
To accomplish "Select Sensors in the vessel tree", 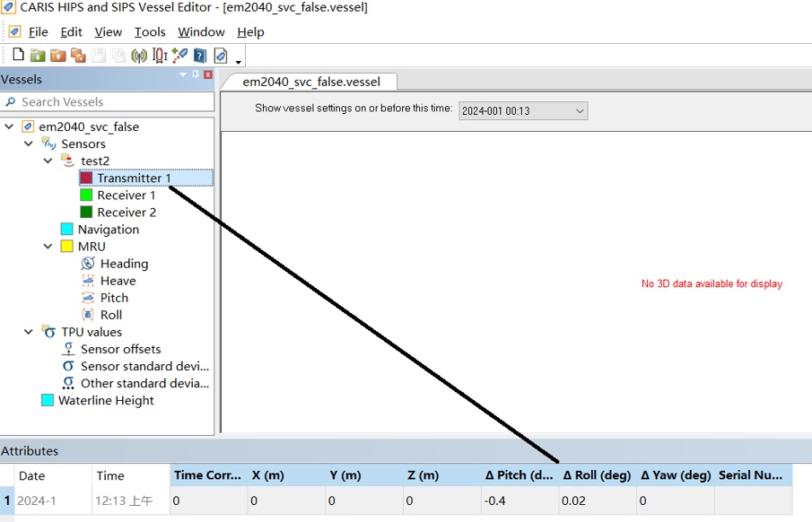I will [83, 144].
